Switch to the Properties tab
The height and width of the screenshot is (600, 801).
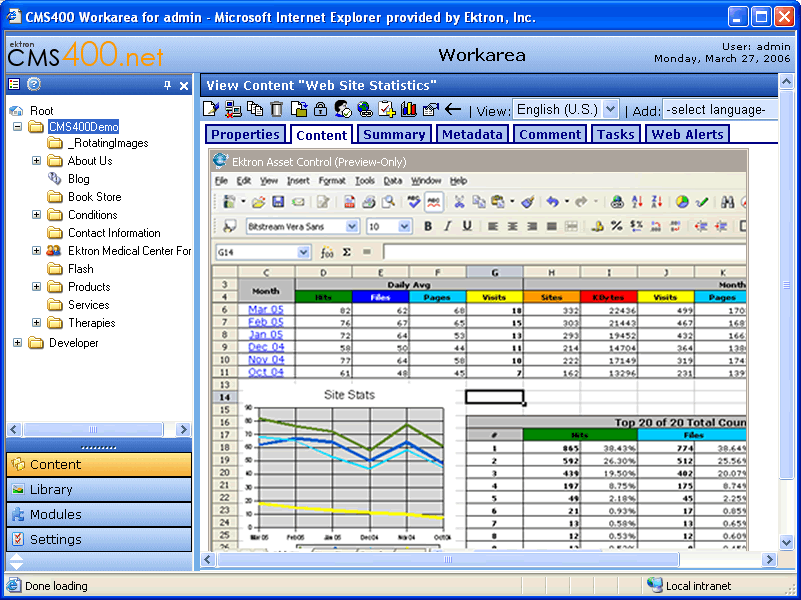click(245, 134)
